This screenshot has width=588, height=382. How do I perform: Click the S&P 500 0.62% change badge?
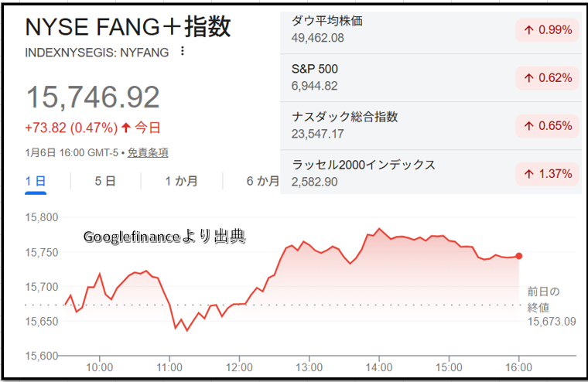(547, 77)
